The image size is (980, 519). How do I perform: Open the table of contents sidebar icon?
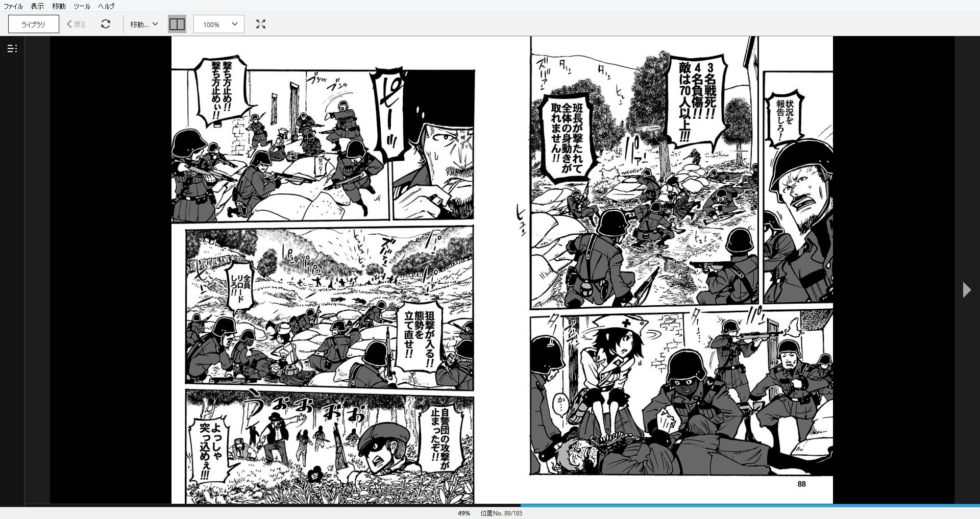(x=12, y=48)
